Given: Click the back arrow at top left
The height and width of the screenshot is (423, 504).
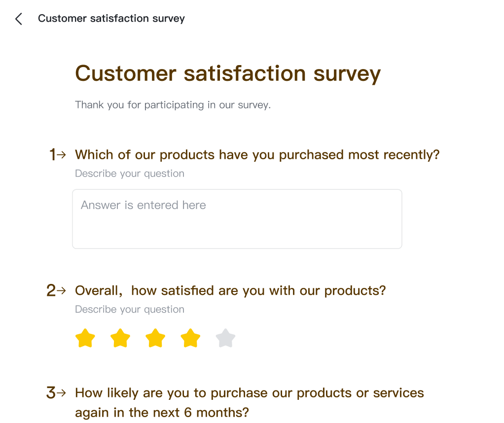Looking at the screenshot, I should pyautogui.click(x=18, y=19).
